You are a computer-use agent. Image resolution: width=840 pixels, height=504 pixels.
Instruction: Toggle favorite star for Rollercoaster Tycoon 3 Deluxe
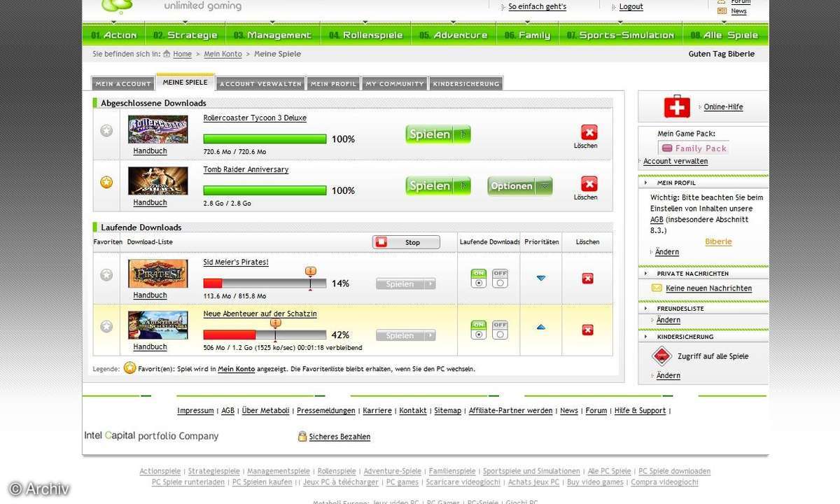click(x=106, y=130)
